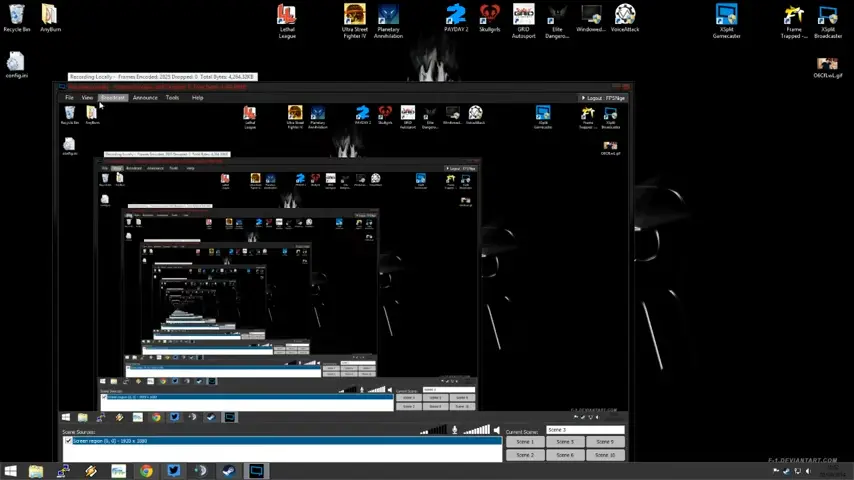Switch to Scene 2
Viewport: 854px width, 480px height.
[525, 455]
